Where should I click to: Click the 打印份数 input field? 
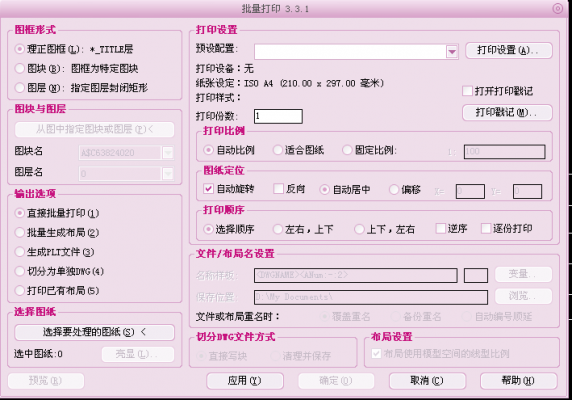click(278, 116)
